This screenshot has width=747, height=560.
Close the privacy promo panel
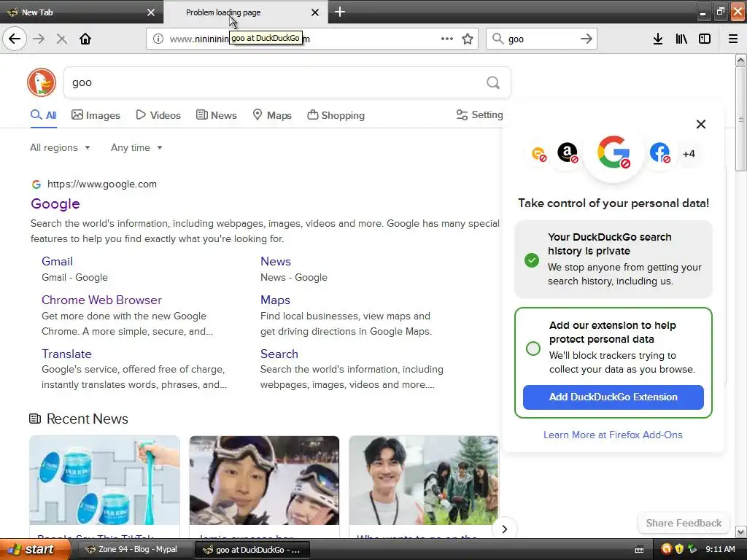701,124
